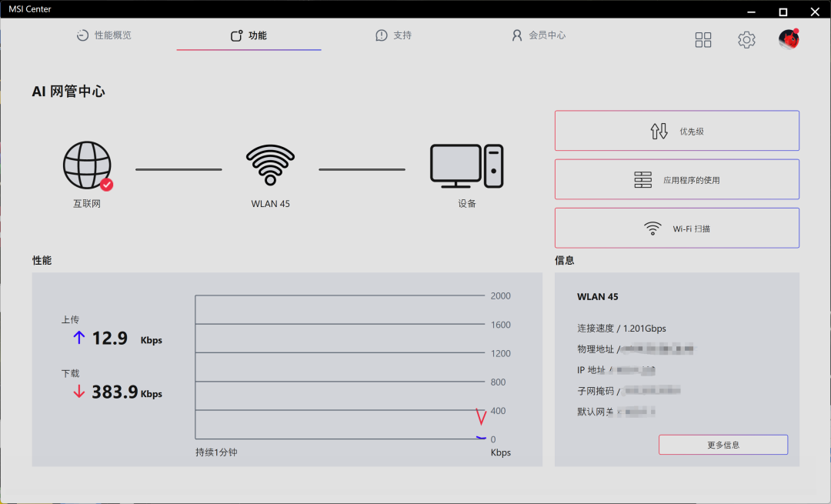Minimize the MSI Center window

[x=751, y=11]
